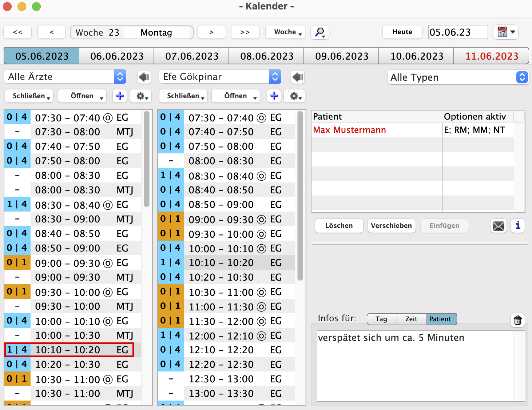The image size is (532, 410).
Task: Click the Verschieben button
Action: (391, 226)
